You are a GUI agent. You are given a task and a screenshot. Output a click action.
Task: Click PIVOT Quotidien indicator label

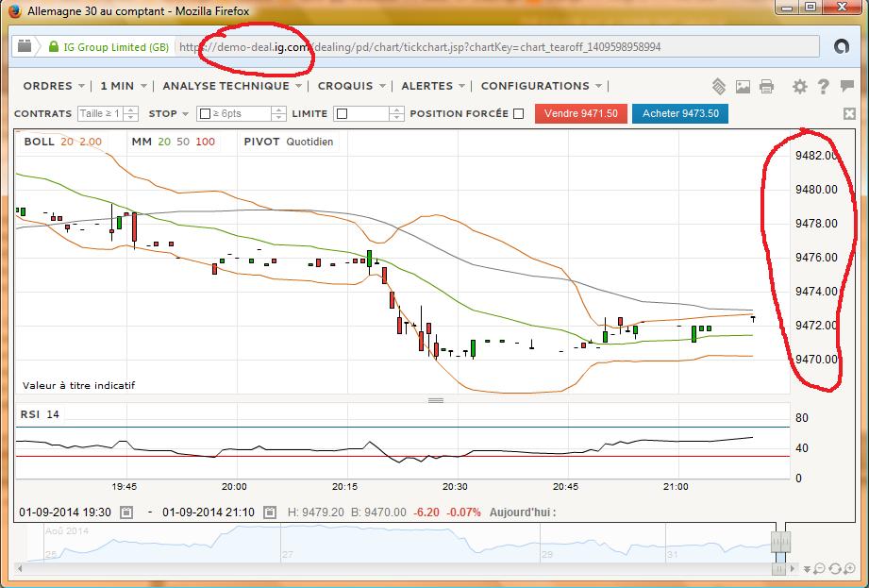pyautogui.click(x=288, y=142)
